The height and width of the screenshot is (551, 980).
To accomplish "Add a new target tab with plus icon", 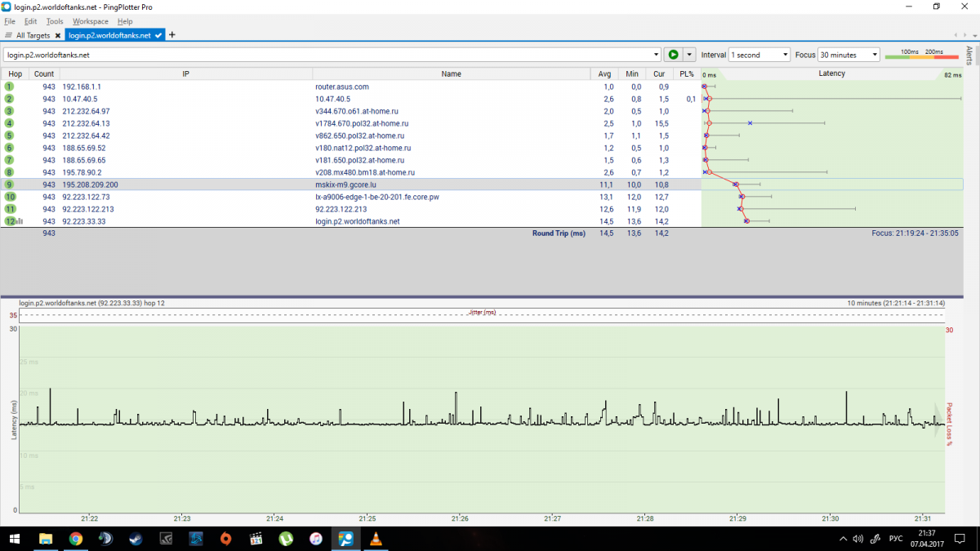I will click(x=171, y=35).
